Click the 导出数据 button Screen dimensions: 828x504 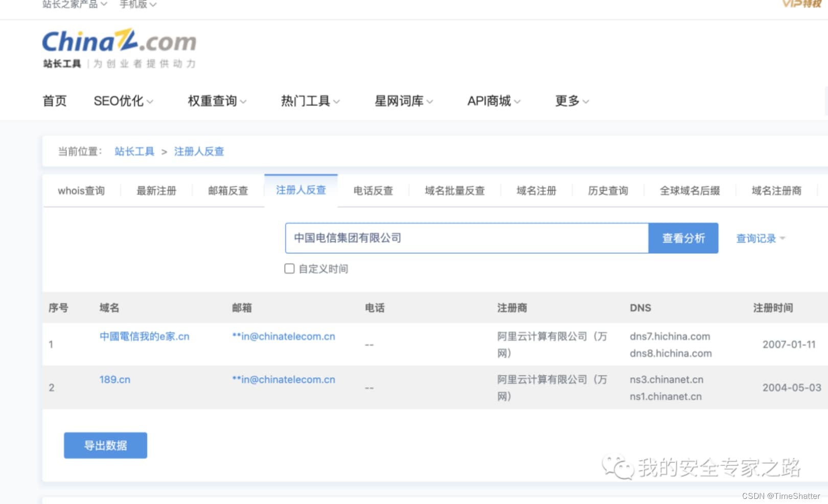point(105,445)
